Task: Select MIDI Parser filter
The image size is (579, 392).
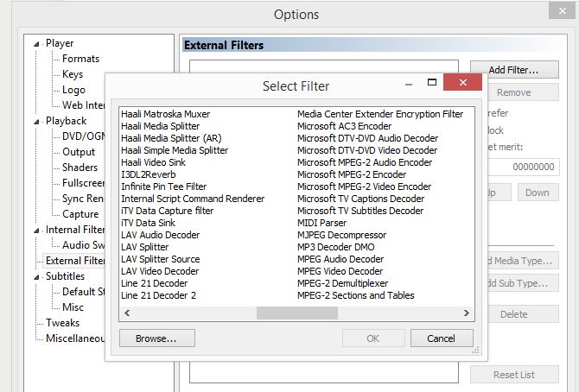Action: click(322, 223)
